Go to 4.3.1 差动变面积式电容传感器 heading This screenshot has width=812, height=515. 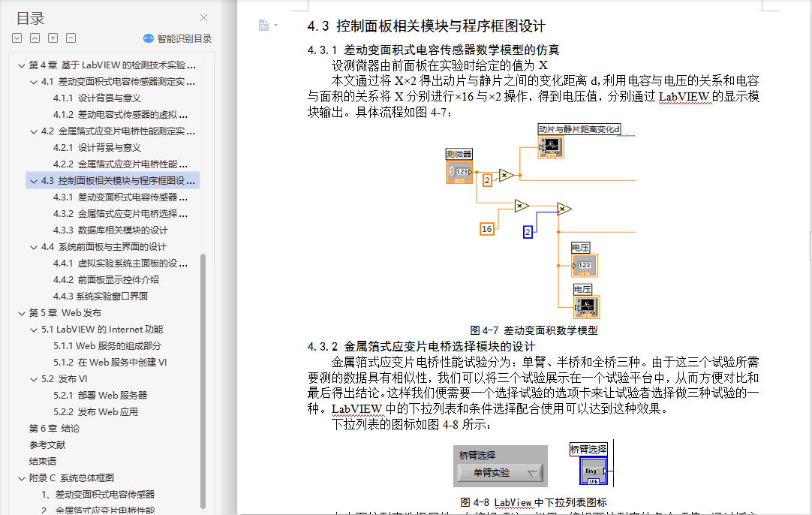pyautogui.click(x=120, y=197)
